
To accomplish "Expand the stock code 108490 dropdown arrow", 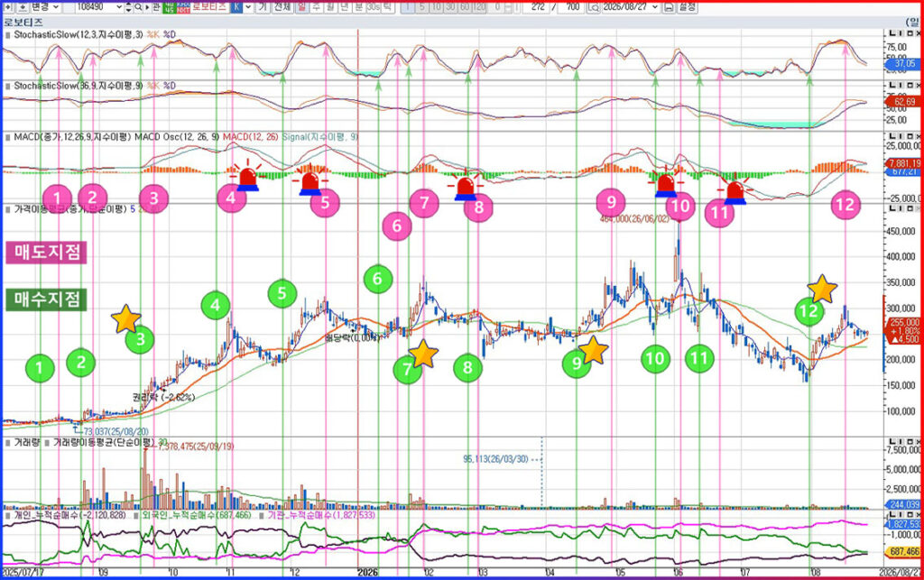I will pos(119,7).
